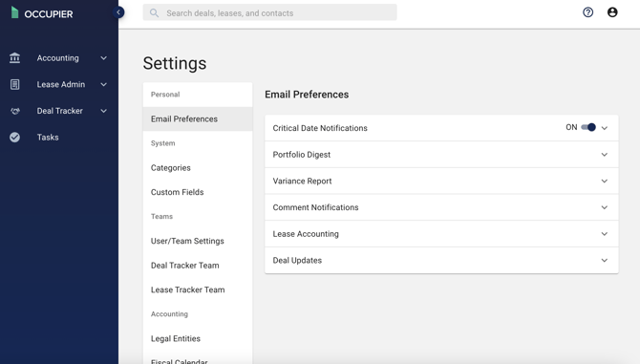Click the search magnifier icon
The image size is (640, 364).
pos(155,13)
